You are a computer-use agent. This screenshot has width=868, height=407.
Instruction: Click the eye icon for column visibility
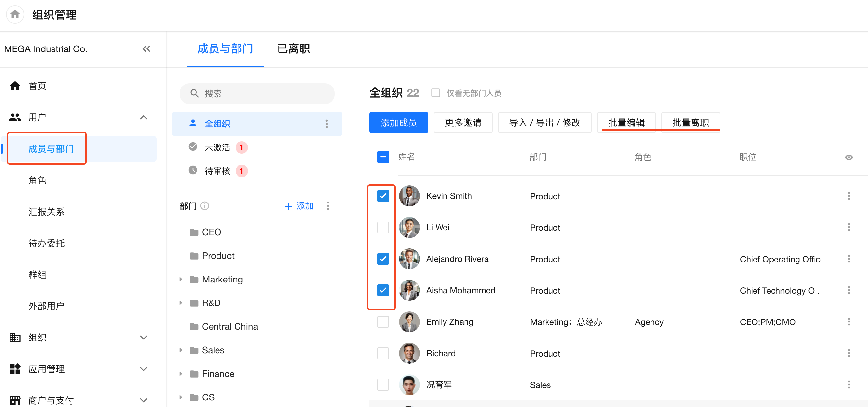pyautogui.click(x=848, y=157)
